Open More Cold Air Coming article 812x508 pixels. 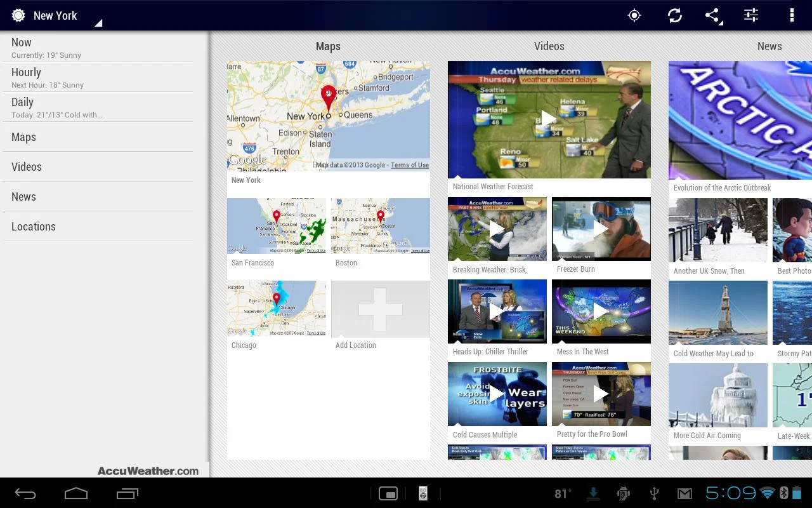coord(718,395)
